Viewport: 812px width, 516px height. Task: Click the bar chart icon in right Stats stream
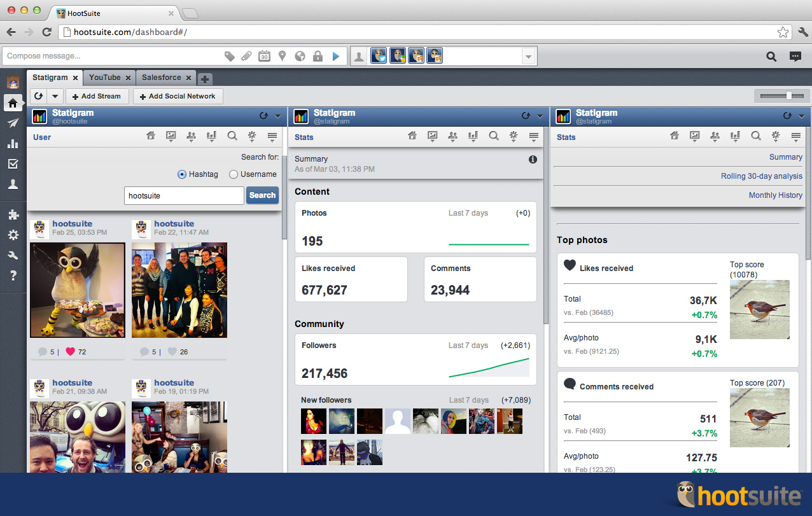tap(735, 136)
